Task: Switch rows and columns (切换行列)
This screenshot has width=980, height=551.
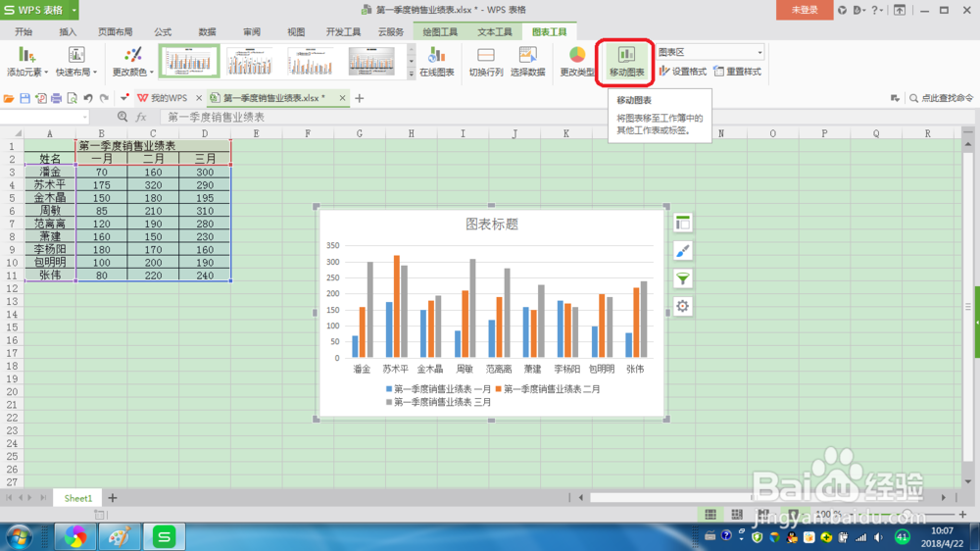Action: [x=486, y=62]
